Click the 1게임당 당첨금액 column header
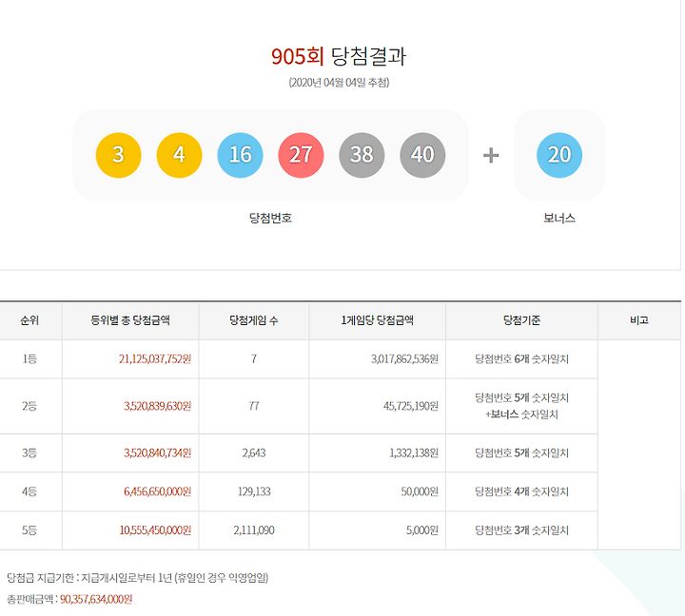Image resolution: width=685 pixels, height=616 pixels. pos(377,320)
